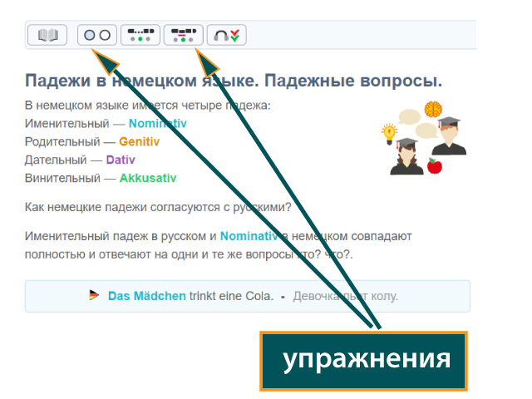Click the German flag icon beside the example
The width and height of the screenshot is (532, 399).
tap(94, 295)
